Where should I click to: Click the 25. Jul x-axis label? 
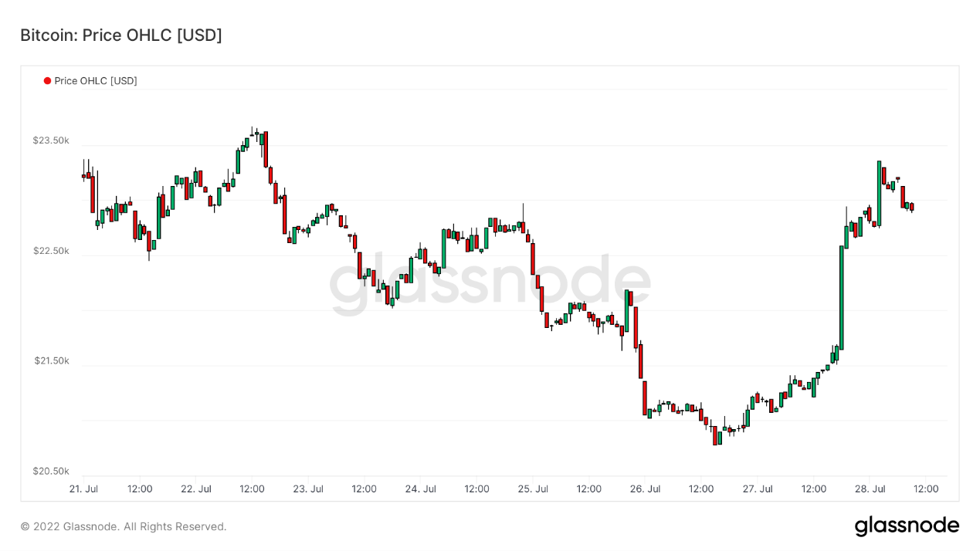533,488
